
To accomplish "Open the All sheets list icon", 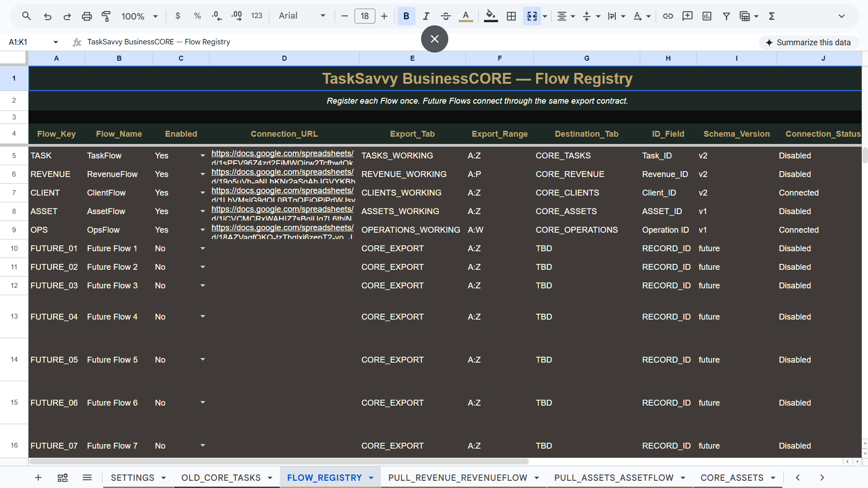I will (x=87, y=478).
